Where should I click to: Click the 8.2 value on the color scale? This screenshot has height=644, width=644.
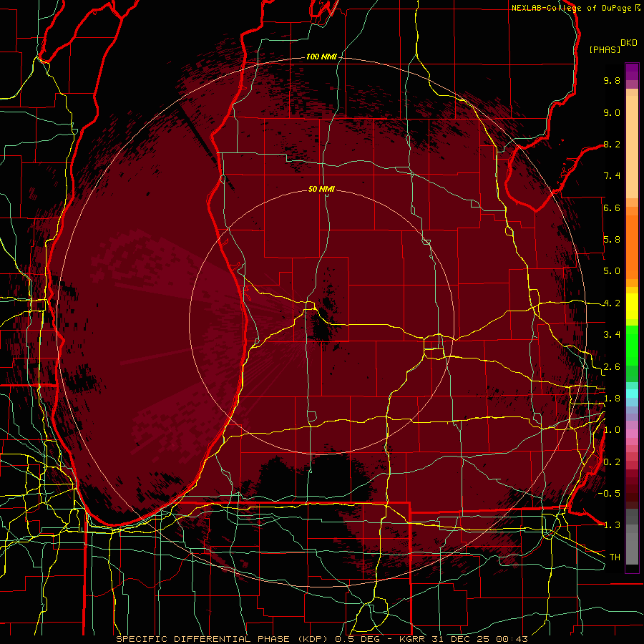point(612,144)
